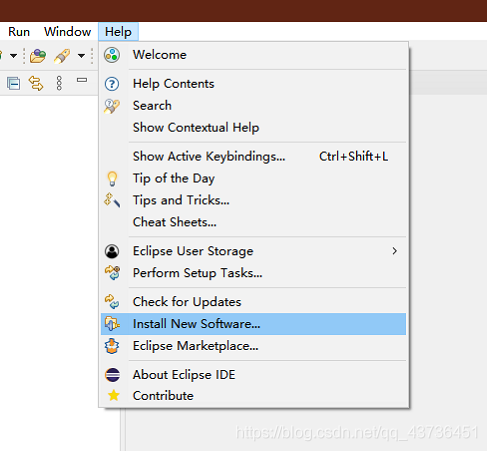Viewport: 487px width, 451px height.
Task: Click the flashlight Search toolbar icon
Action: [x=62, y=56]
